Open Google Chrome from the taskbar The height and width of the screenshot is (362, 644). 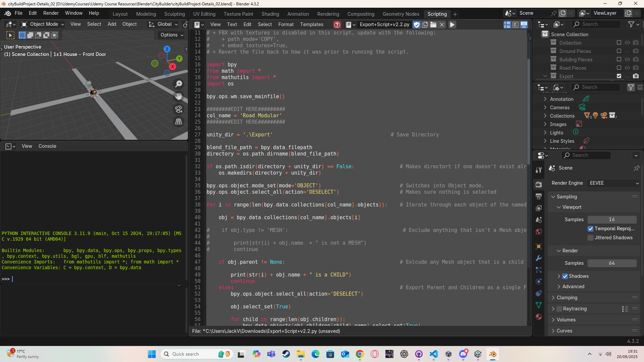(360, 354)
